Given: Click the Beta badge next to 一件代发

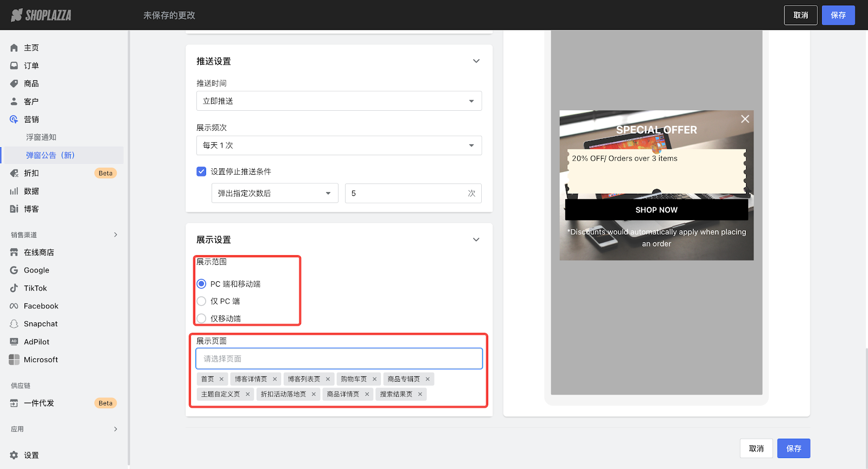Looking at the screenshot, I should click(106, 403).
